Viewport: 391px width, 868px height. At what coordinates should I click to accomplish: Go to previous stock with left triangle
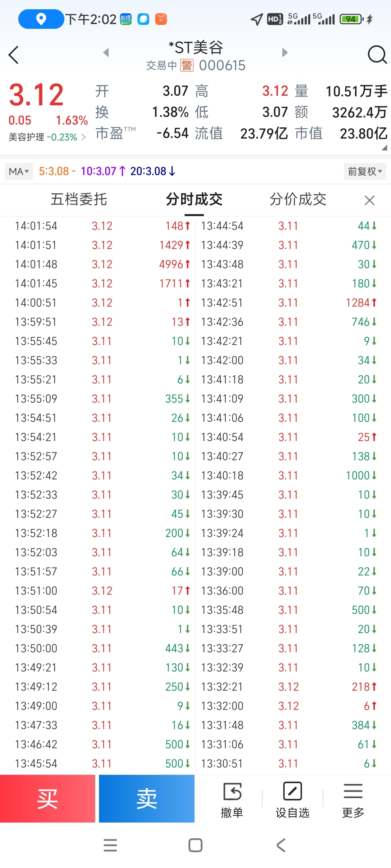[x=106, y=52]
